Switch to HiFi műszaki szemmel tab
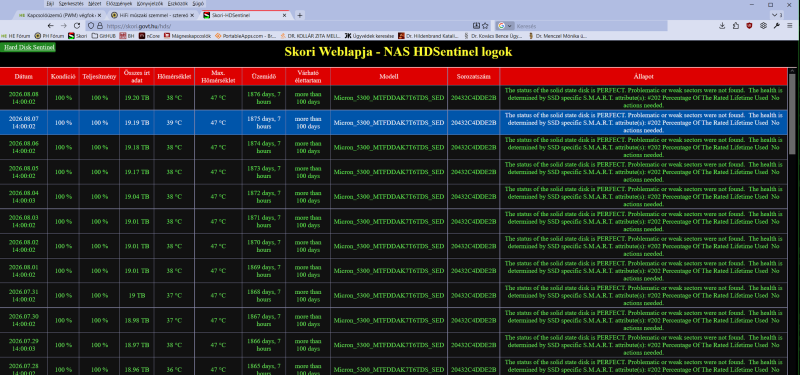The image size is (800, 375). point(152,15)
